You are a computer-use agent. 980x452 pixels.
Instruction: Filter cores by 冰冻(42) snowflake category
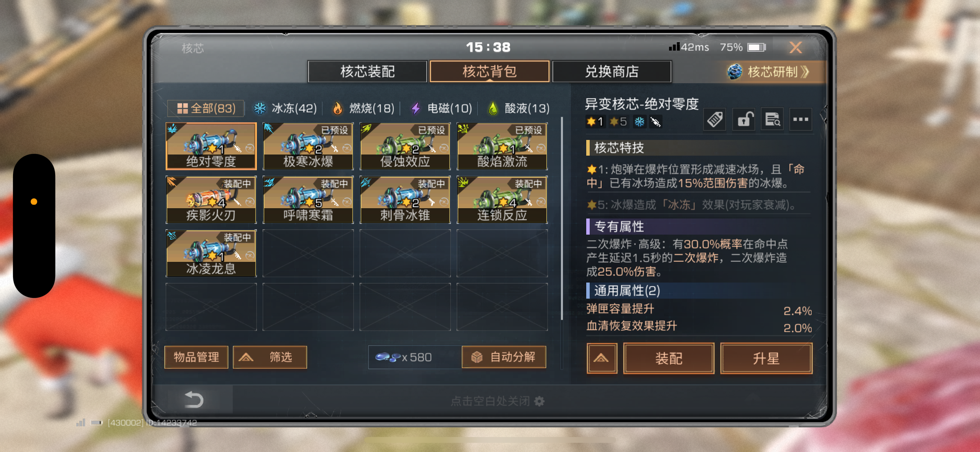(285, 108)
